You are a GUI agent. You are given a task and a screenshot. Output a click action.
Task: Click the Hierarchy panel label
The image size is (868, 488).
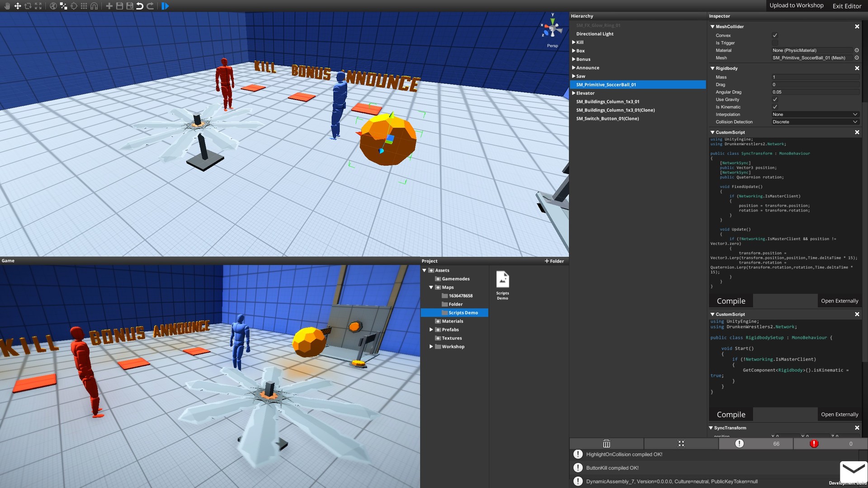click(580, 15)
